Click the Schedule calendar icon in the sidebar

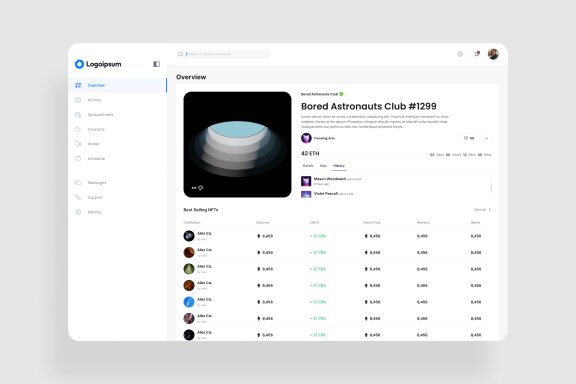coord(78,159)
